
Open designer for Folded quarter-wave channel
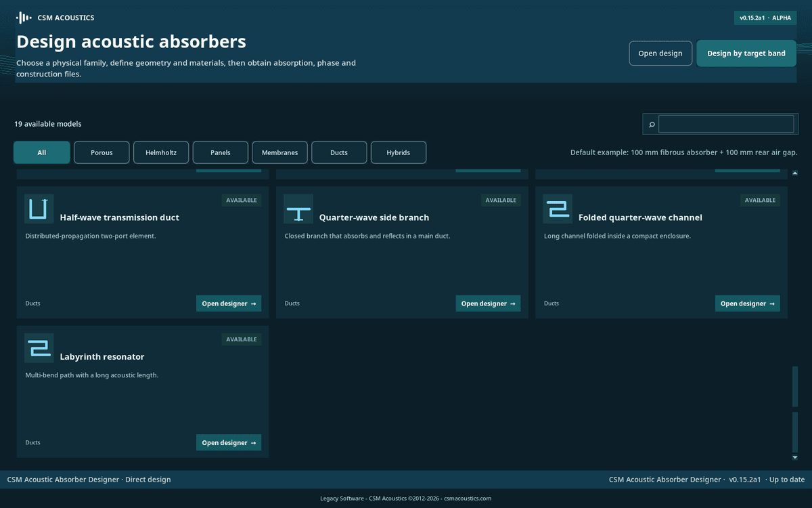[748, 303]
